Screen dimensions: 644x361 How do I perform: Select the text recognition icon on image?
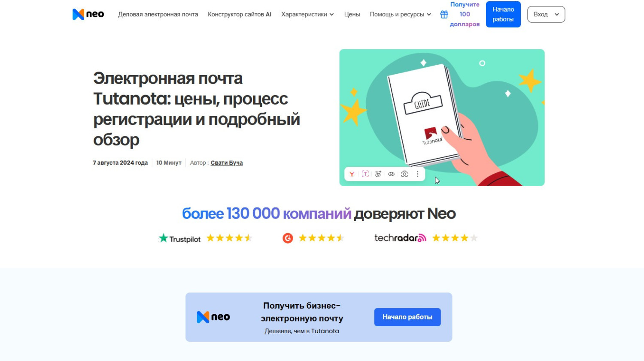point(365,174)
